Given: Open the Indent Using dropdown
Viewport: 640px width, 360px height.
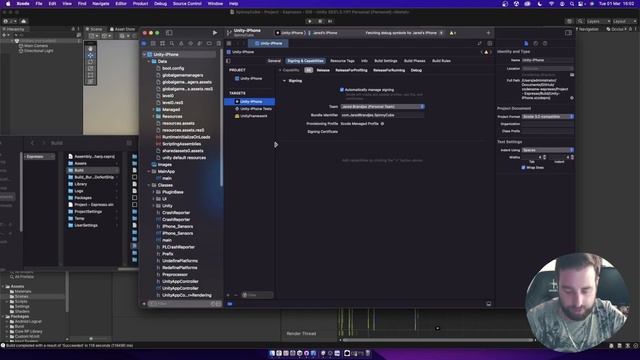Looking at the screenshot, I should (x=548, y=150).
